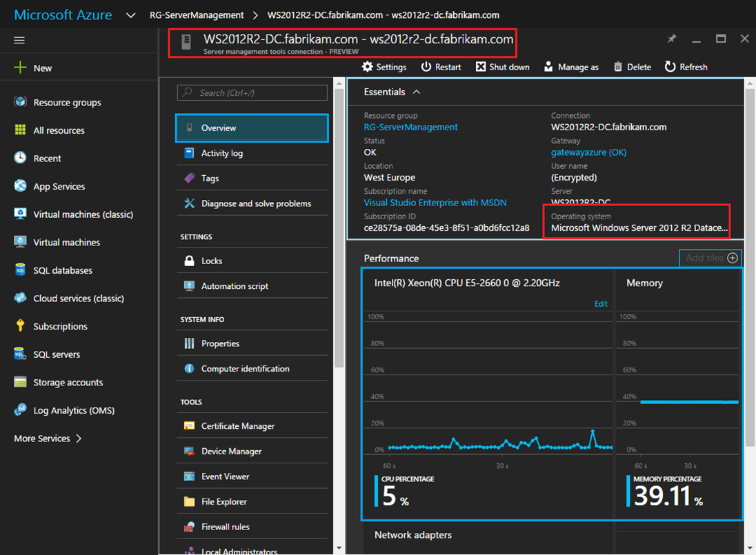Click the SQL servers icon
The width and height of the screenshot is (756, 555).
pos(20,354)
